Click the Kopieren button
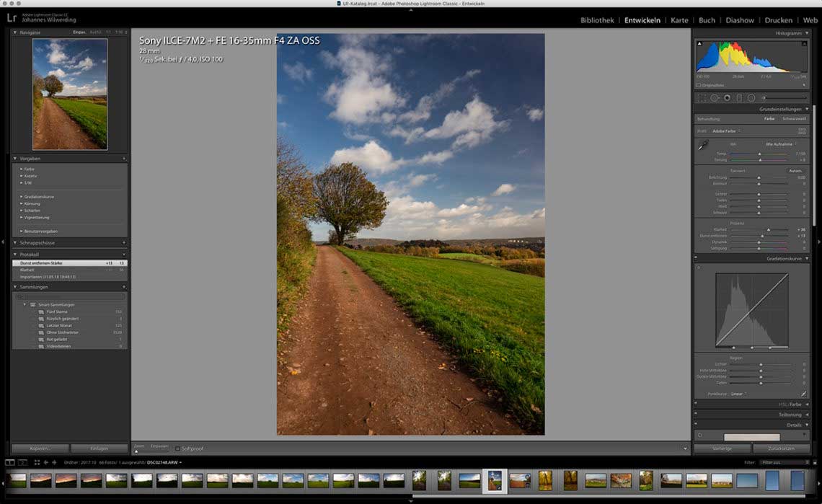 click(40, 448)
